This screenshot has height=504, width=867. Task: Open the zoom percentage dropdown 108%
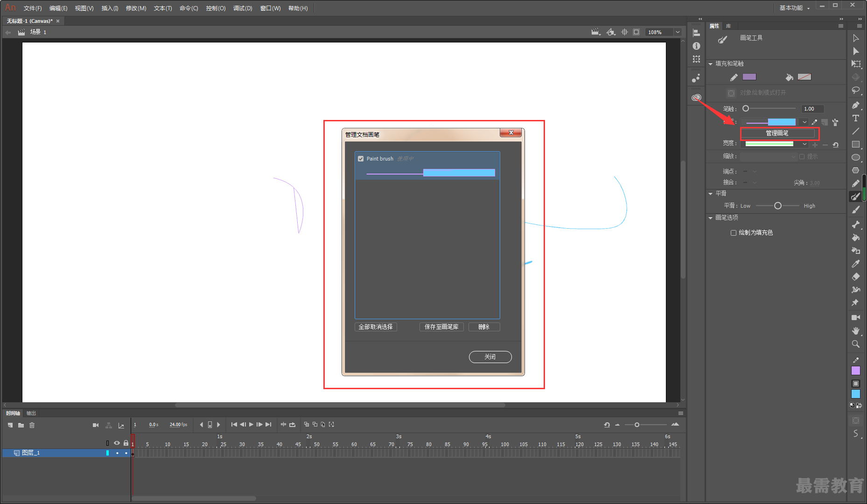coord(678,32)
